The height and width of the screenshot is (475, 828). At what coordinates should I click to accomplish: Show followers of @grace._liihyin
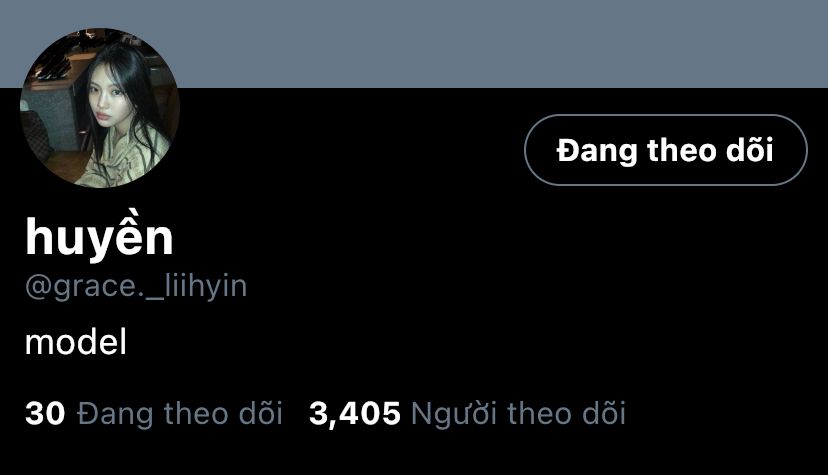pyautogui.click(x=467, y=413)
